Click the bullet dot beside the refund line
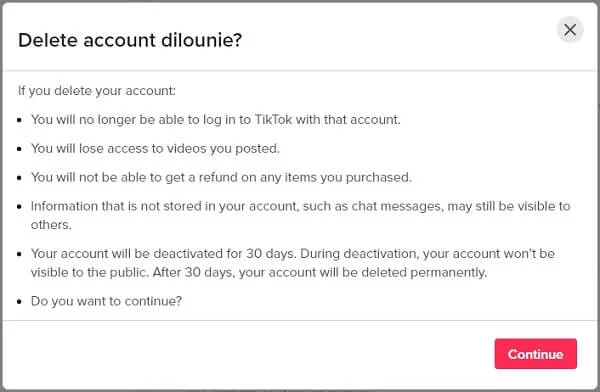 pos(20,178)
